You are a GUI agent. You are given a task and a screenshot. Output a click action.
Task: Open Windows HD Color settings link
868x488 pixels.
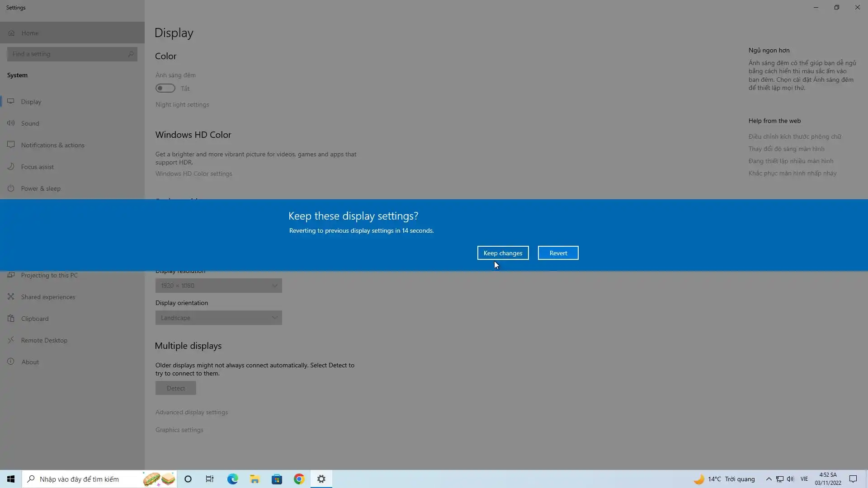coord(193,174)
